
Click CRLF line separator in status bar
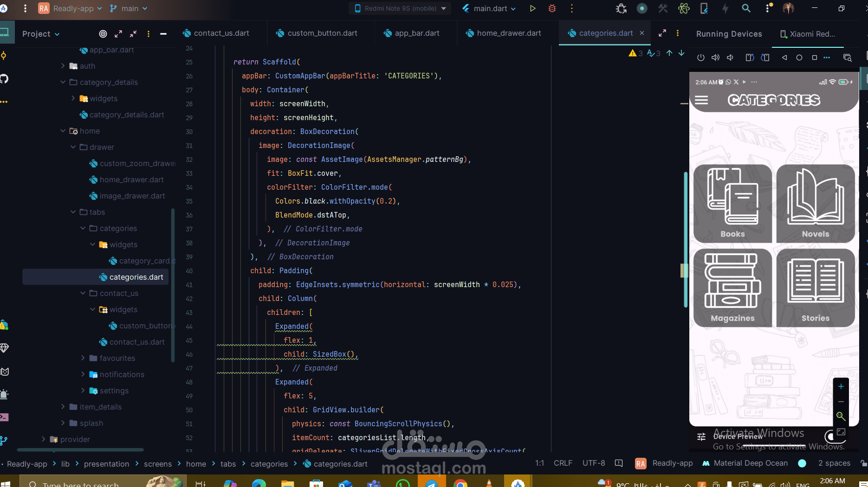563,463
